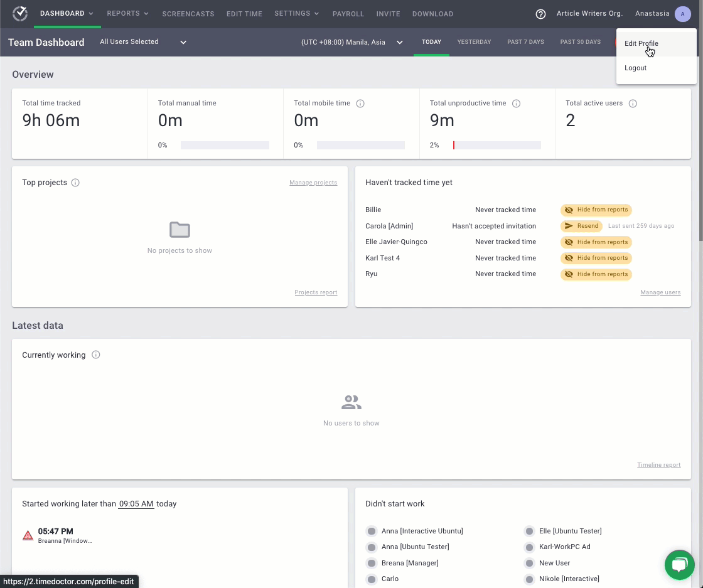Screen dimensions: 703x588
Task: Open the help question mark icon
Action: (540, 14)
